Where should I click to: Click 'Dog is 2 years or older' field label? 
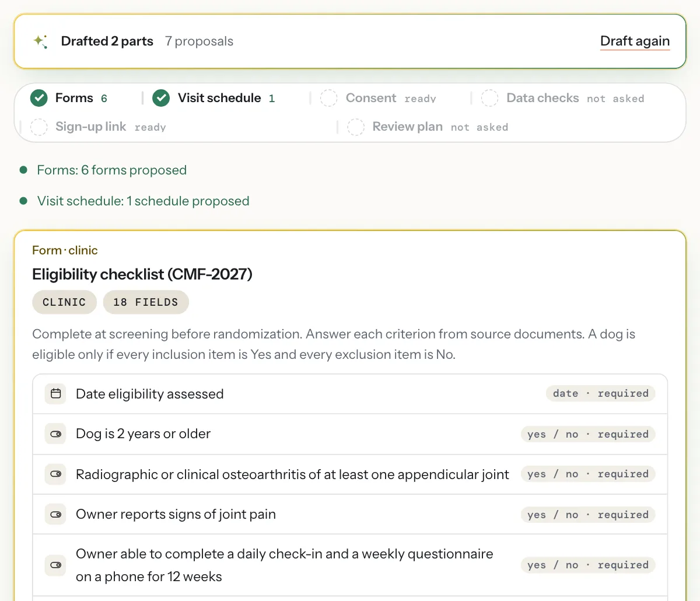[x=143, y=434]
